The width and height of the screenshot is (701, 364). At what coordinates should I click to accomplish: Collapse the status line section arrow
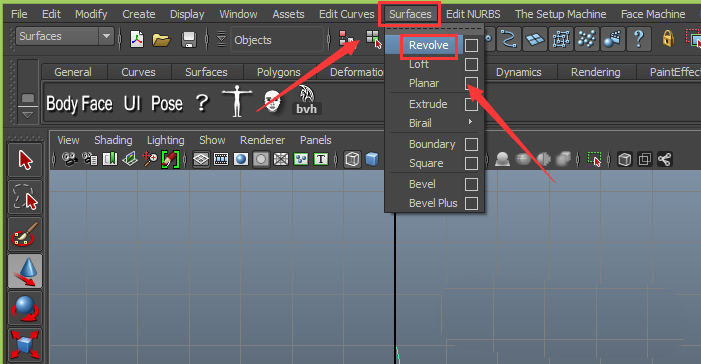coord(221,40)
